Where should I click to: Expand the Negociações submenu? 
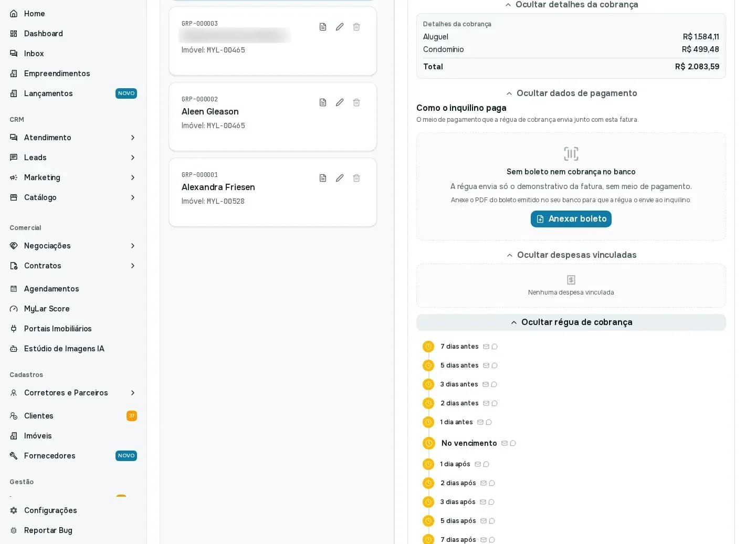73,246
